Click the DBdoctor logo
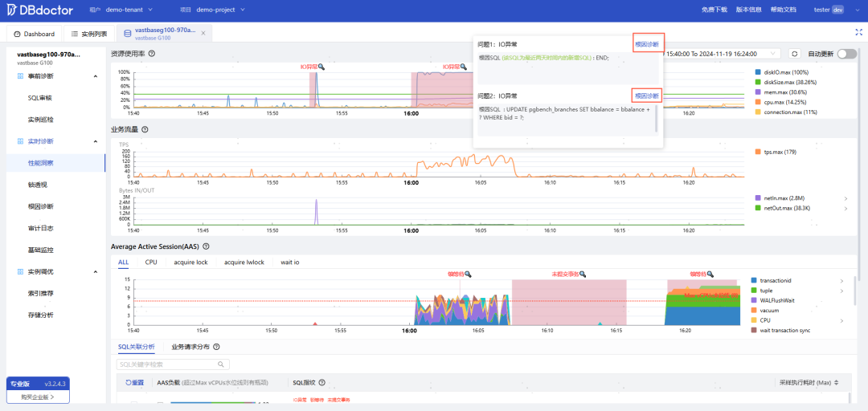The width and height of the screenshot is (868, 411). pyautogui.click(x=40, y=10)
